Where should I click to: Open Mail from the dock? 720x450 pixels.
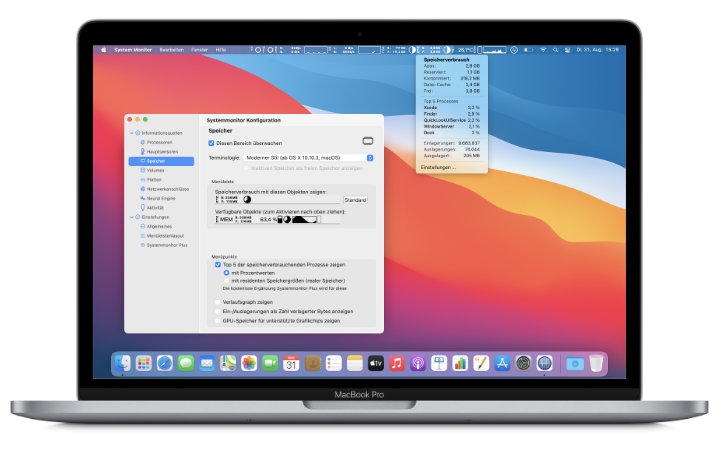coord(207,364)
